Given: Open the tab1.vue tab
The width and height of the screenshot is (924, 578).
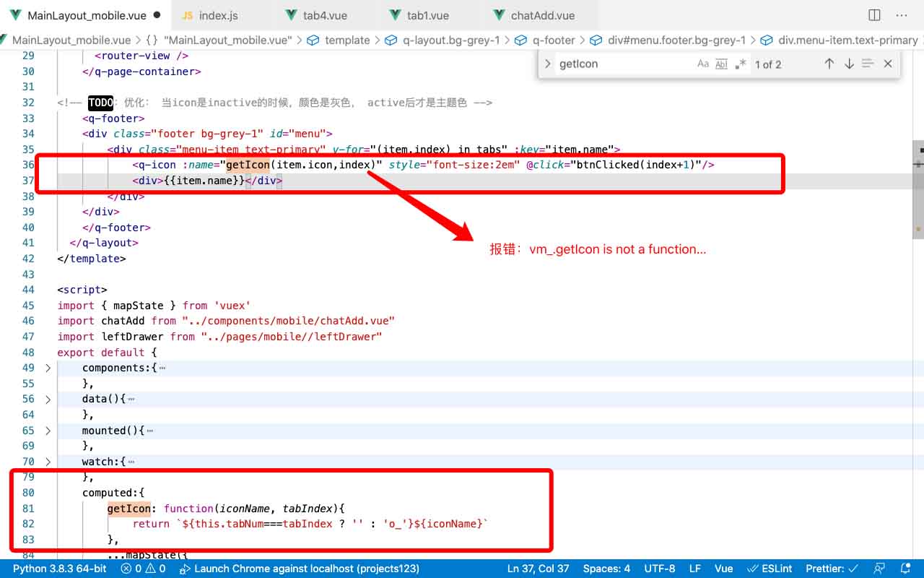Looking at the screenshot, I should pyautogui.click(x=428, y=15).
